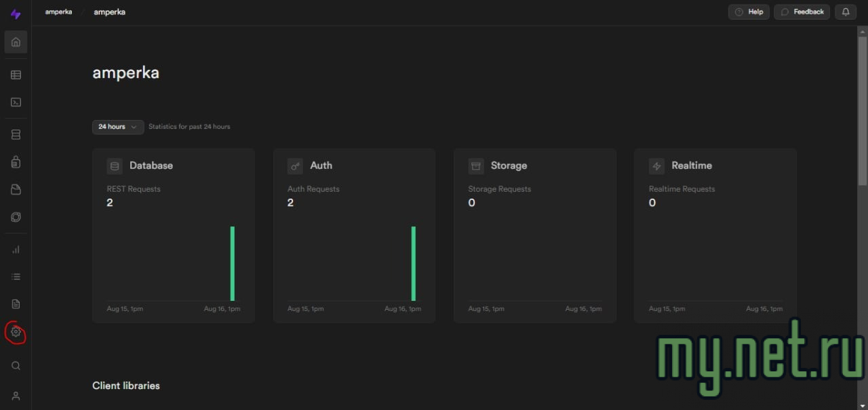Open Edge Functions sidebar icon
The height and width of the screenshot is (410, 868).
pyautogui.click(x=16, y=217)
